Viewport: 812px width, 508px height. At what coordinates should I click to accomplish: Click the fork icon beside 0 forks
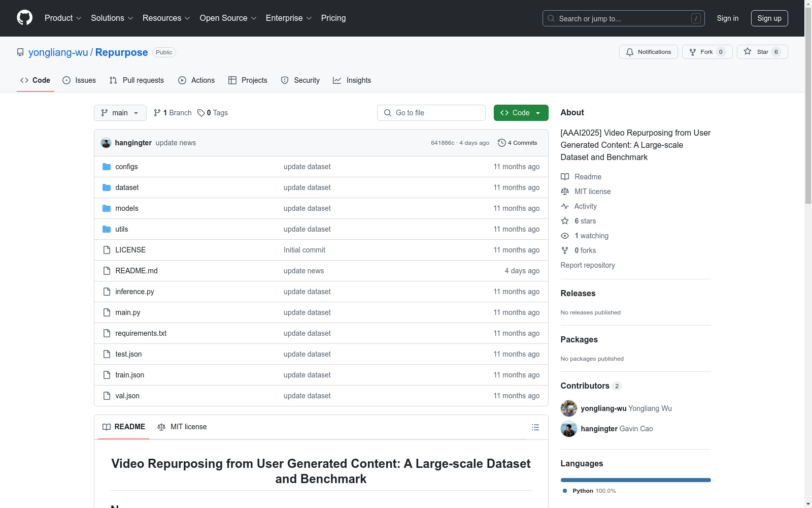click(x=565, y=250)
